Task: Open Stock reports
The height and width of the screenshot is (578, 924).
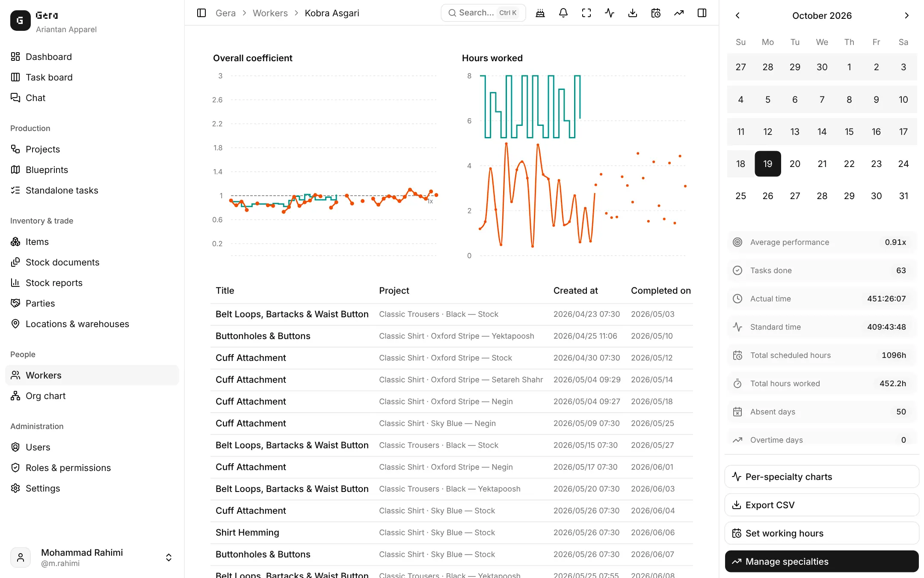Action: [92, 283]
